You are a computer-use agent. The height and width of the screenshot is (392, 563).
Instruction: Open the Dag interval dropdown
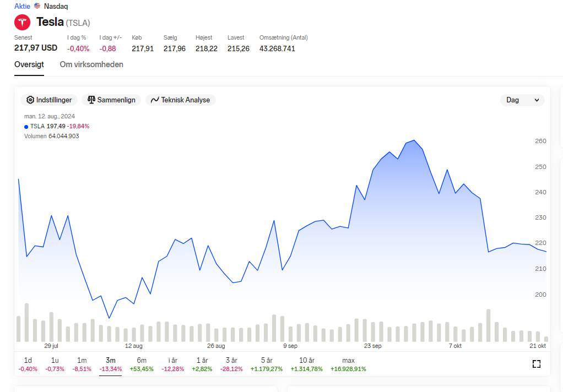tap(522, 100)
